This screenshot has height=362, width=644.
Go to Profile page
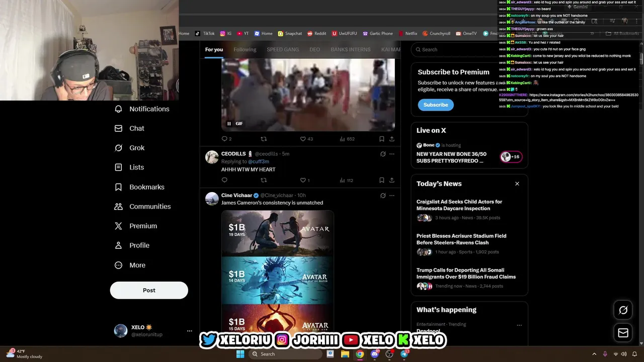coord(132,245)
